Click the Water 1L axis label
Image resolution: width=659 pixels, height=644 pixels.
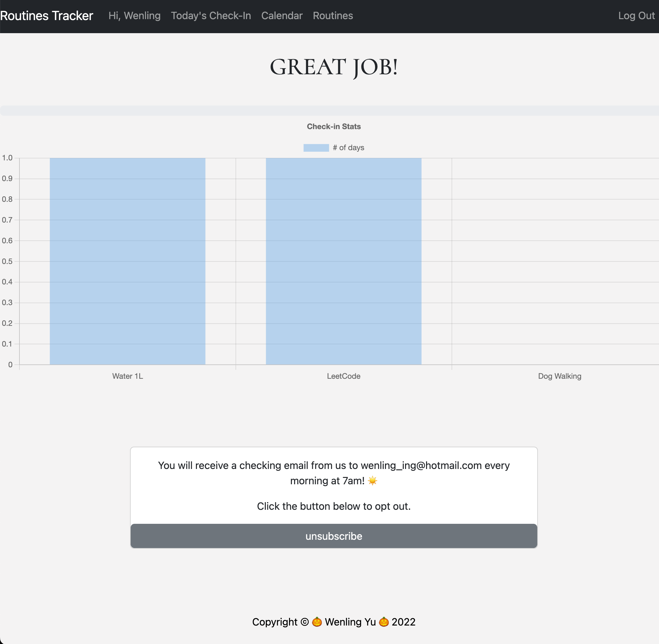(127, 376)
